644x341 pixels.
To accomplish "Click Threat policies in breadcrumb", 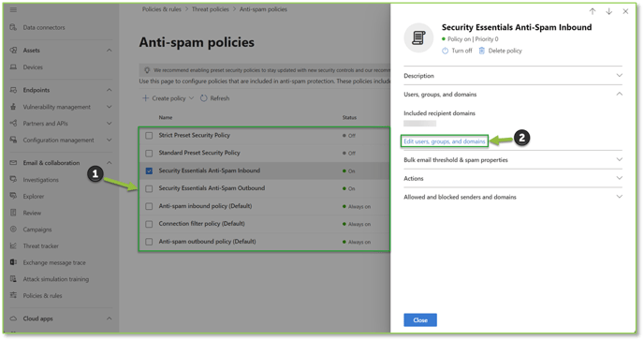I will coord(211,9).
